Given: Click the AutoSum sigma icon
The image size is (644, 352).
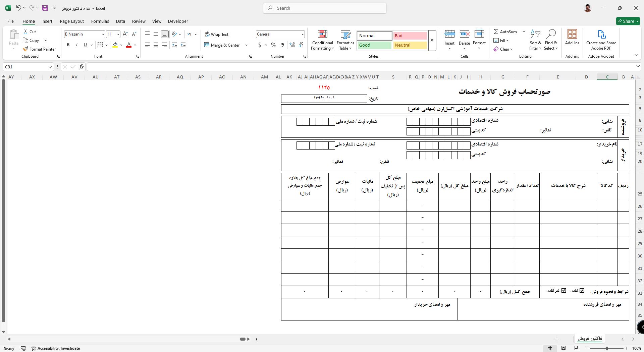Looking at the screenshot, I should pyautogui.click(x=496, y=32).
